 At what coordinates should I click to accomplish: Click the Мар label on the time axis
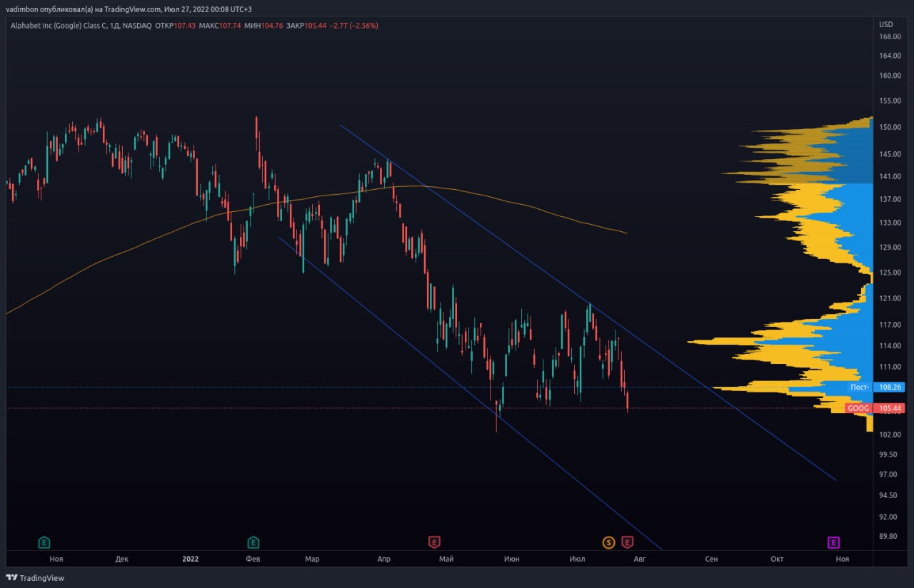[312, 559]
